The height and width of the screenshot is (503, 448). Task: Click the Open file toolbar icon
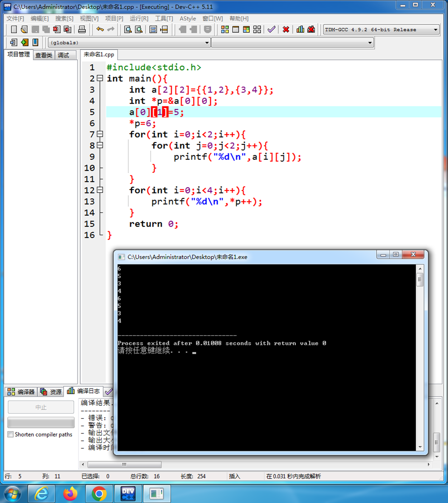[x=24, y=29]
